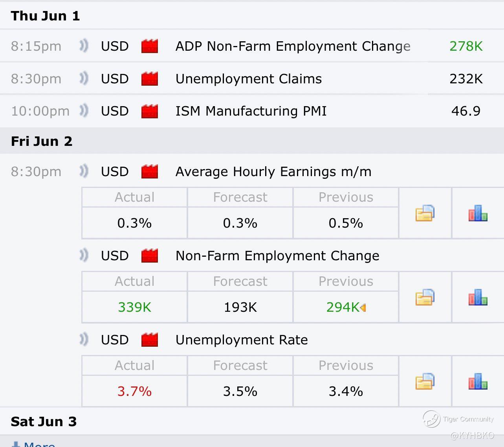Screen dimensions: 504x447
Task: Click revised arrow beside 294K previous value
Action: (363, 307)
